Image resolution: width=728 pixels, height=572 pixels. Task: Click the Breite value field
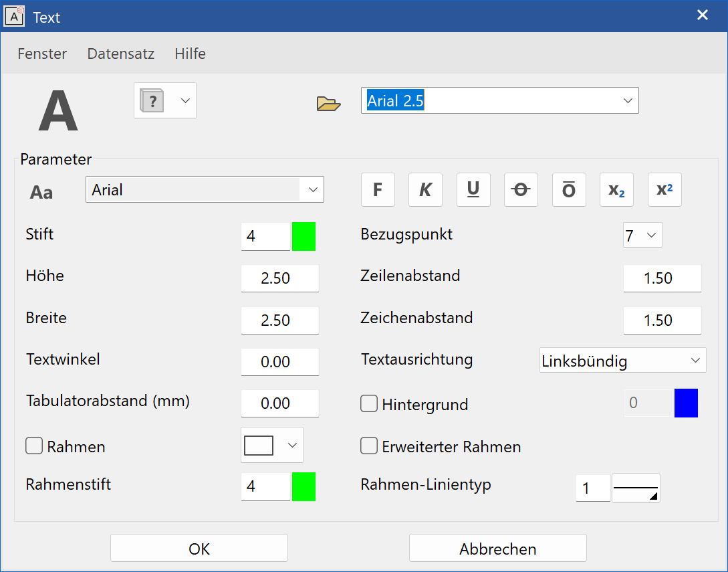click(280, 320)
